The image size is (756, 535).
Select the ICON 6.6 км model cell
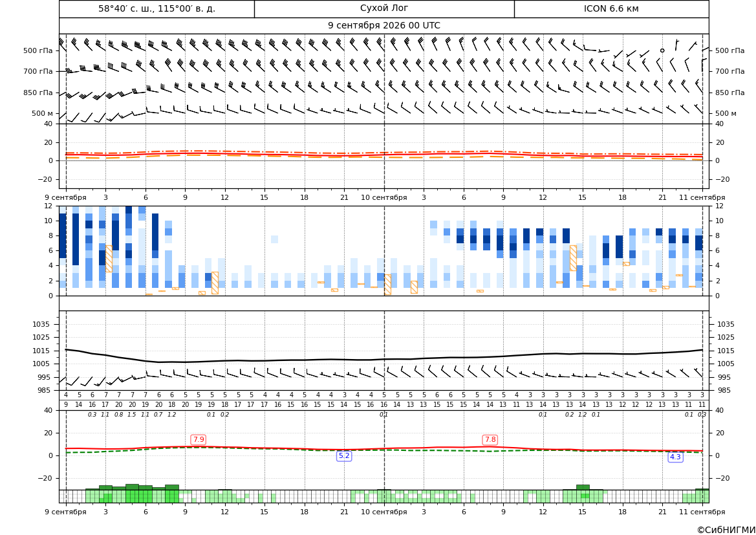tap(611, 8)
